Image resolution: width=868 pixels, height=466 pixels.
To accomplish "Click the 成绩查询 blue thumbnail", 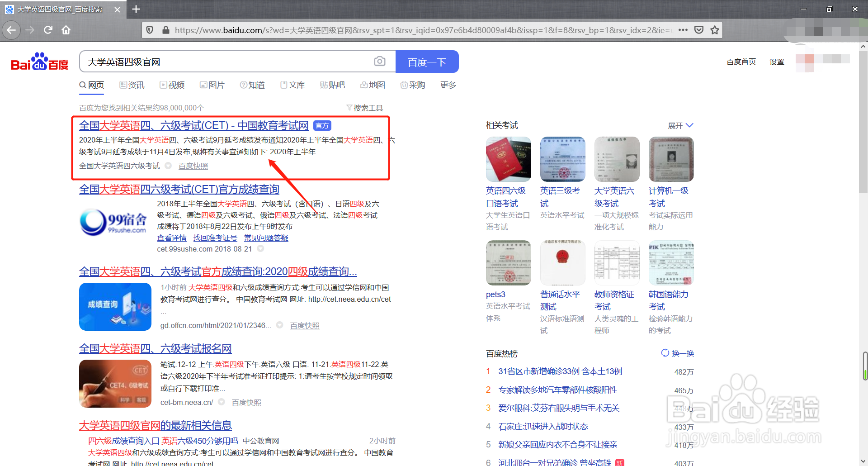I will (115, 307).
